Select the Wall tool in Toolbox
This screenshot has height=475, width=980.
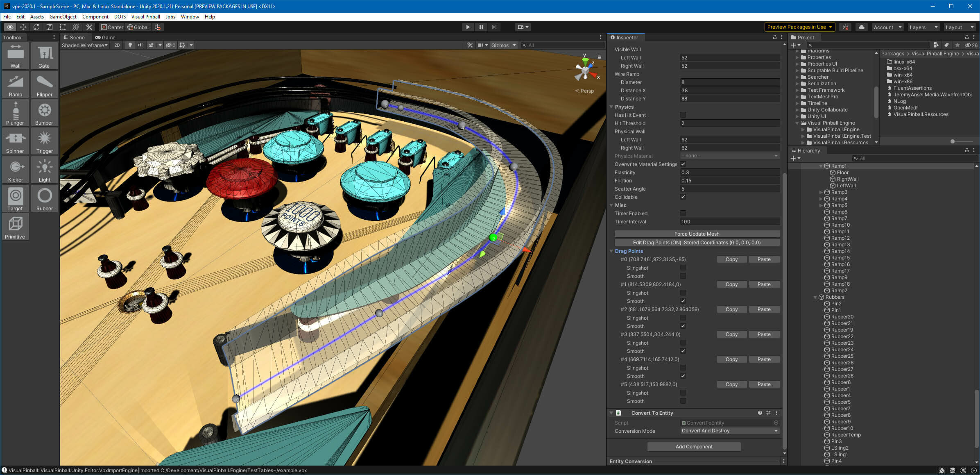point(15,56)
